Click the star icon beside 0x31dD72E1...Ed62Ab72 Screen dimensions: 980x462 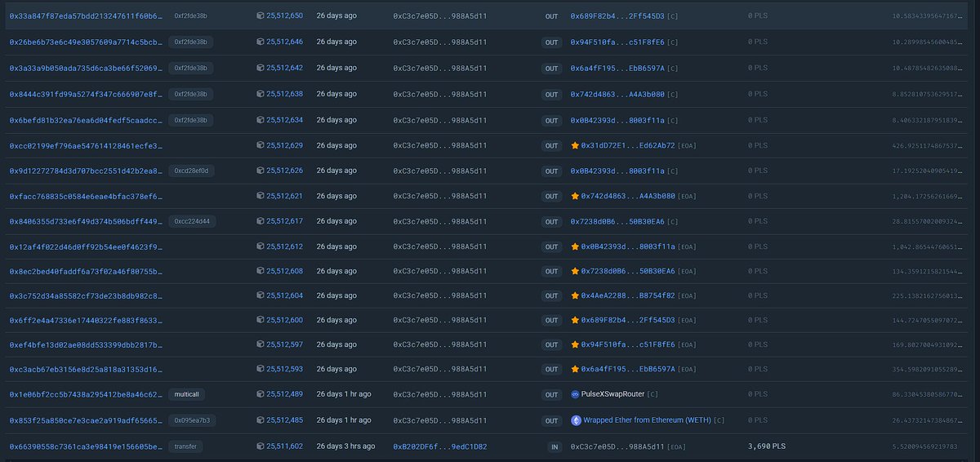click(x=575, y=145)
